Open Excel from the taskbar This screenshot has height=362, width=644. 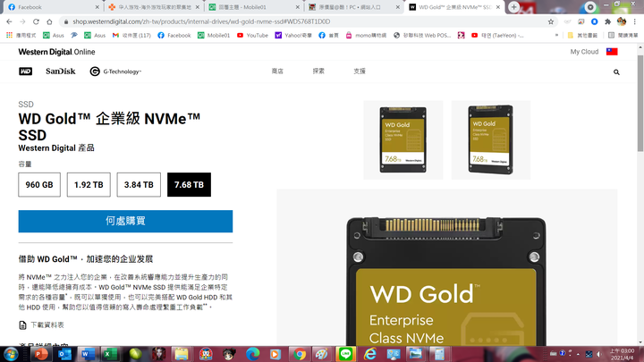click(110, 354)
